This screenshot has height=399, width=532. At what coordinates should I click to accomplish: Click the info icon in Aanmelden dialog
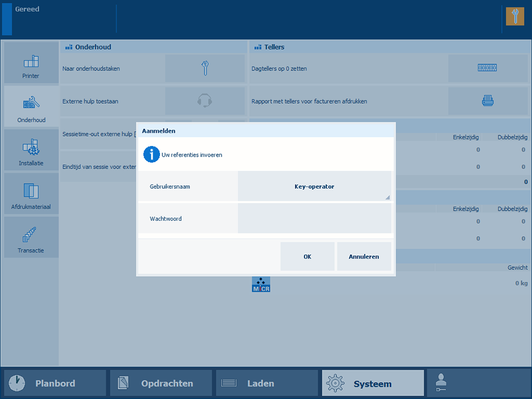[x=151, y=154]
